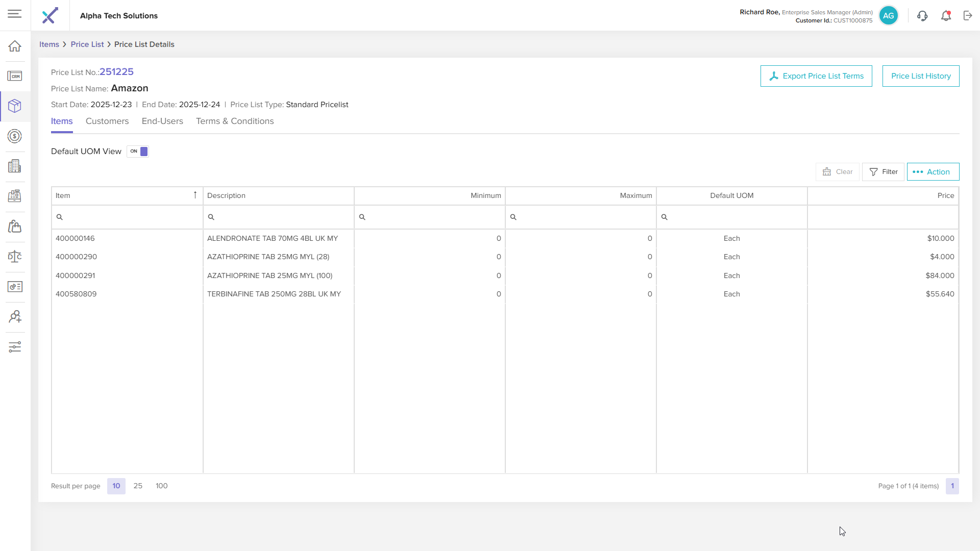
Task: Open the Price List breadcrumb link
Action: [87, 44]
